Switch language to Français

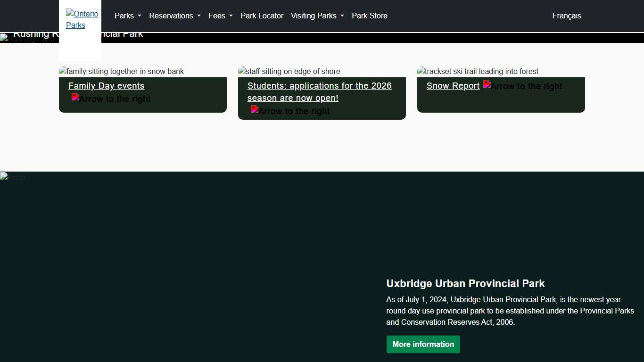(x=566, y=16)
